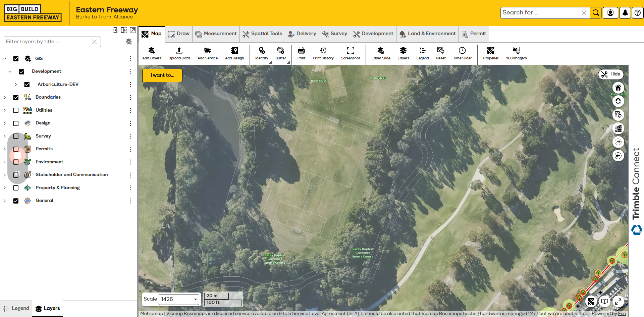Open Land & Environment tab

pos(428,34)
